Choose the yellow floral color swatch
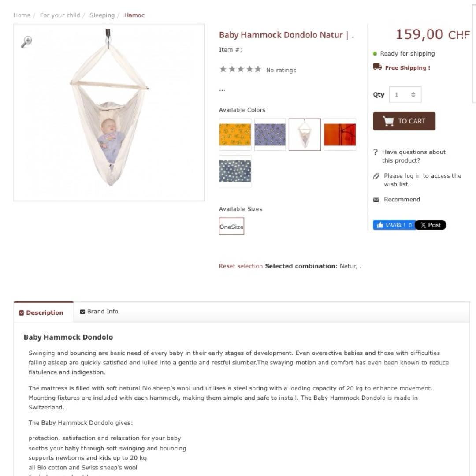476x476 pixels. 235,134
